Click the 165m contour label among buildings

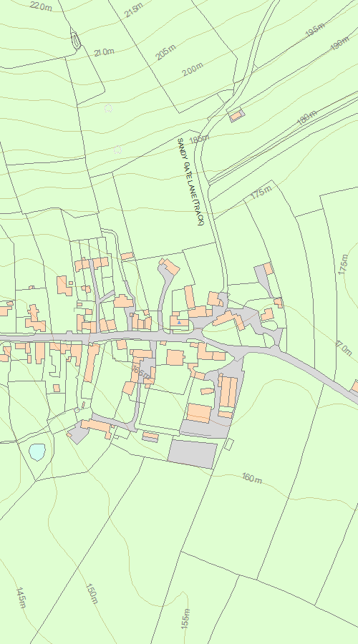(x=140, y=372)
